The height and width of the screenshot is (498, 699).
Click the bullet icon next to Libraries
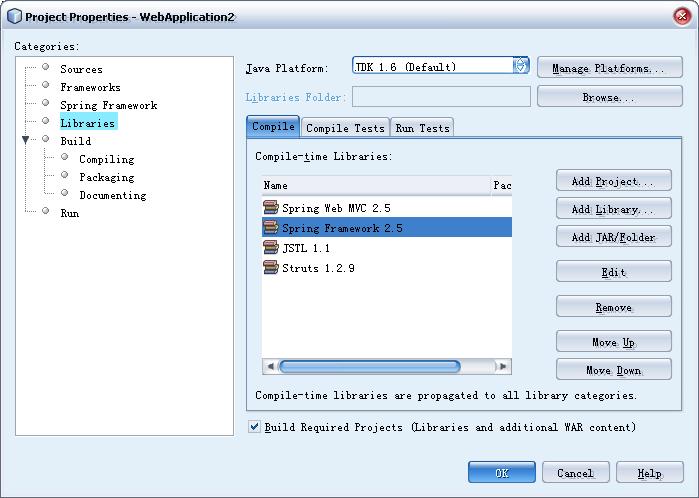[45, 121]
